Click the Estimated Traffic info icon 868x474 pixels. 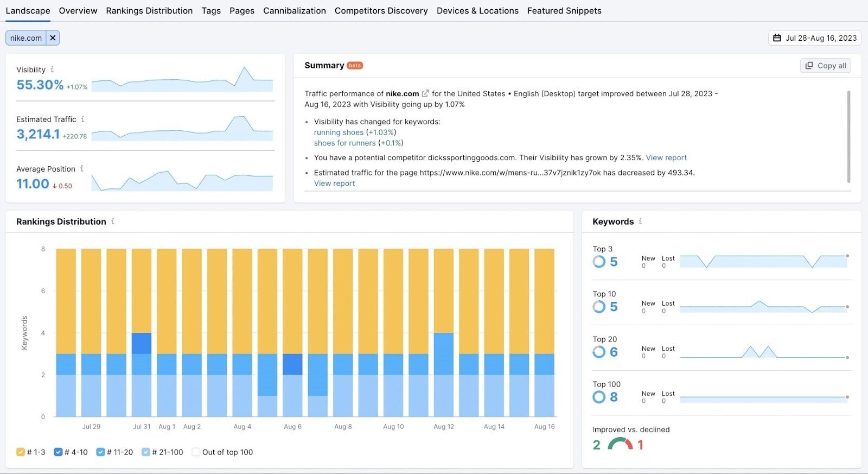click(82, 119)
